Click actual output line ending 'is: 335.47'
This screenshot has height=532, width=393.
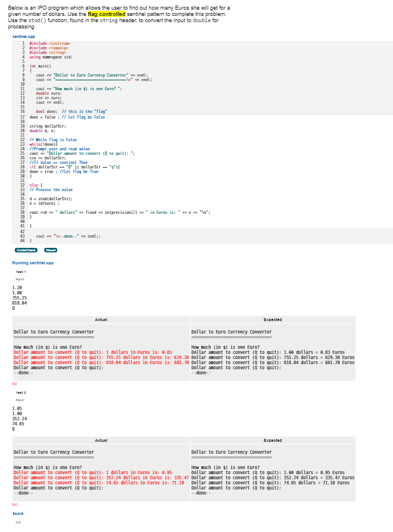101,478
